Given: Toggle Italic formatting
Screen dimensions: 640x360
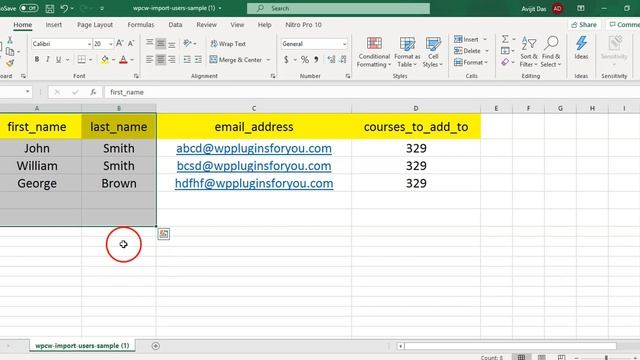Looking at the screenshot, I should point(47,60).
